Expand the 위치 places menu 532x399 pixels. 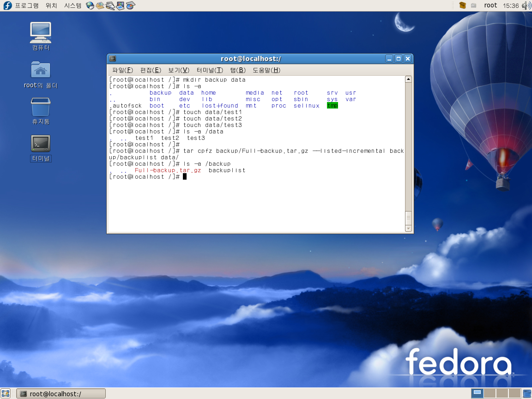coord(51,6)
